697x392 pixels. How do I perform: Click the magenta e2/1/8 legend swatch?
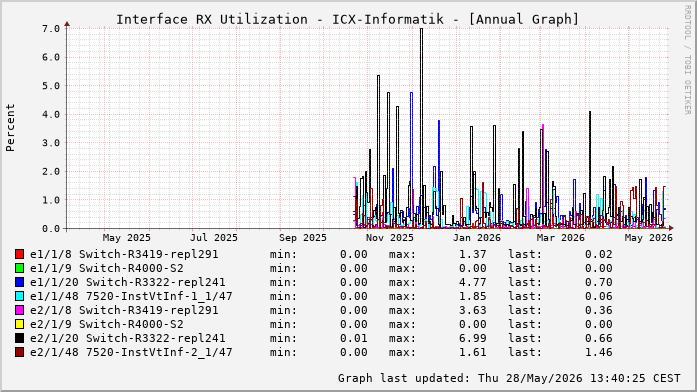click(19, 310)
